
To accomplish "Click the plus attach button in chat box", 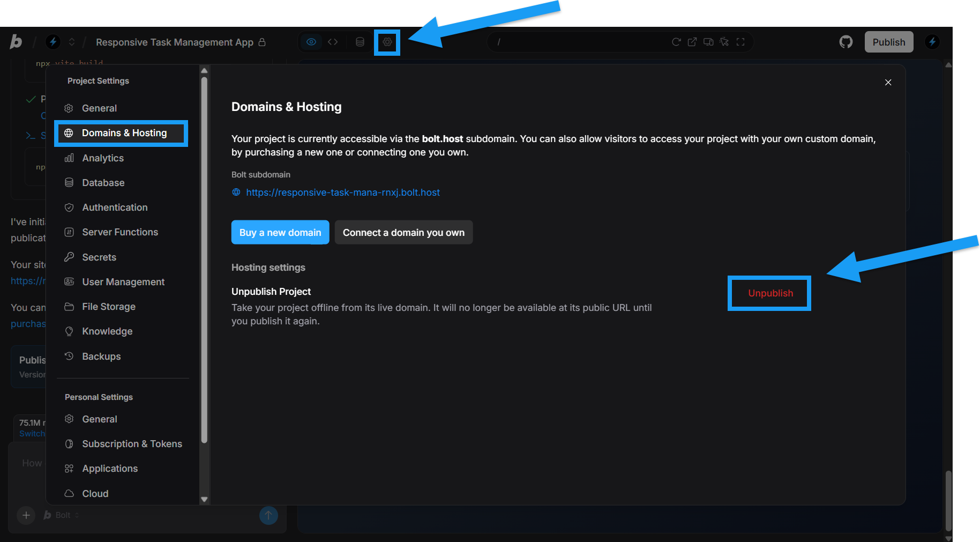I will tap(26, 515).
